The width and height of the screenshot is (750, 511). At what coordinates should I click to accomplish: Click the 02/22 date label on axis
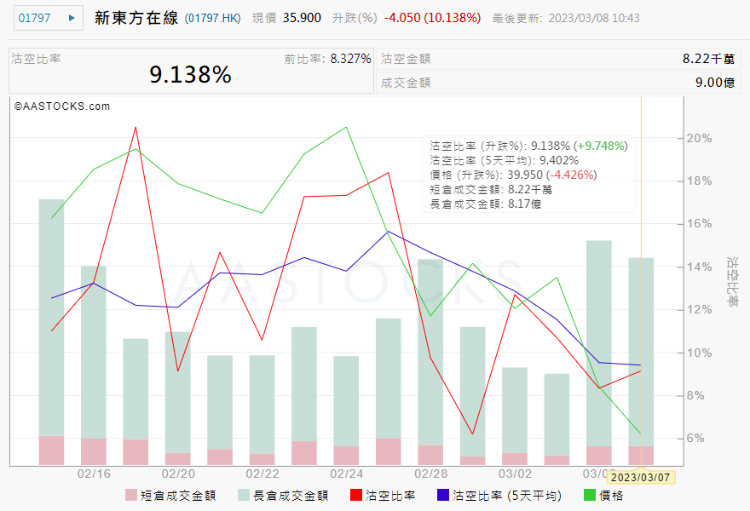[262, 474]
